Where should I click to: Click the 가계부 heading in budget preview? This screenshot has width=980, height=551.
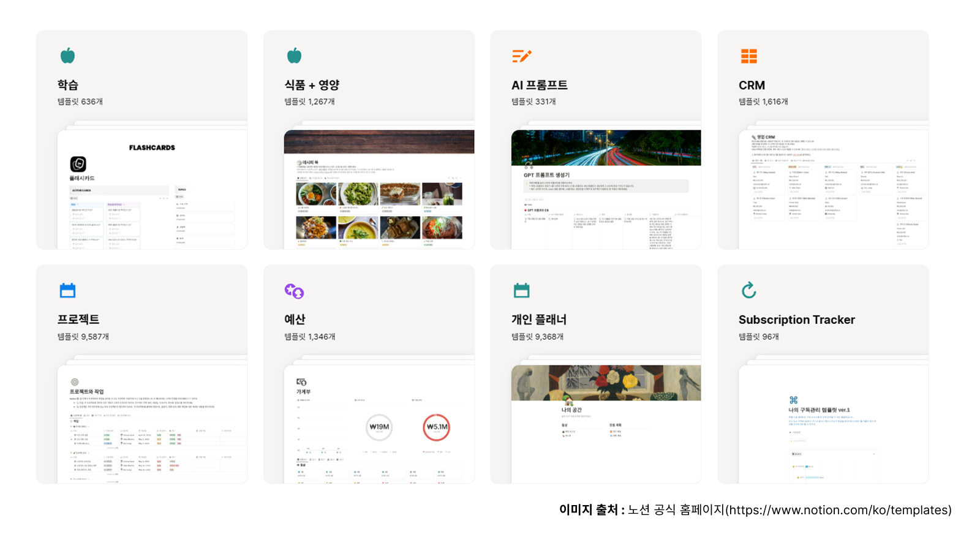click(304, 392)
